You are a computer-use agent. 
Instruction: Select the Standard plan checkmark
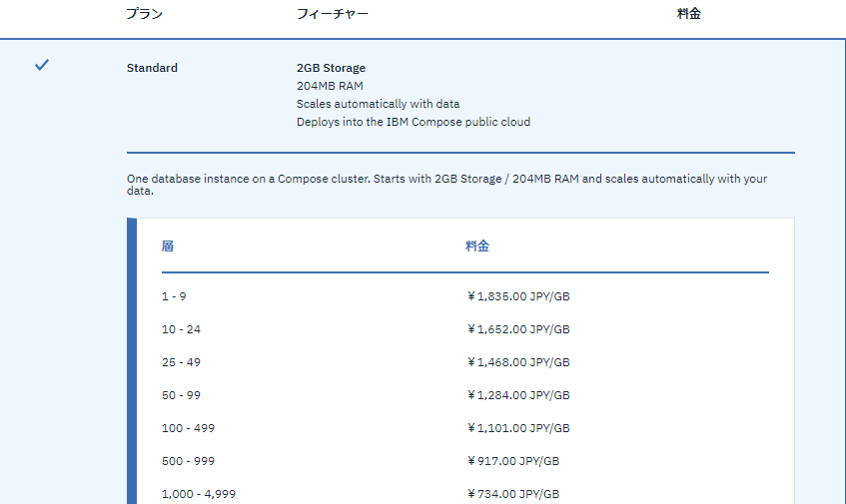click(42, 65)
